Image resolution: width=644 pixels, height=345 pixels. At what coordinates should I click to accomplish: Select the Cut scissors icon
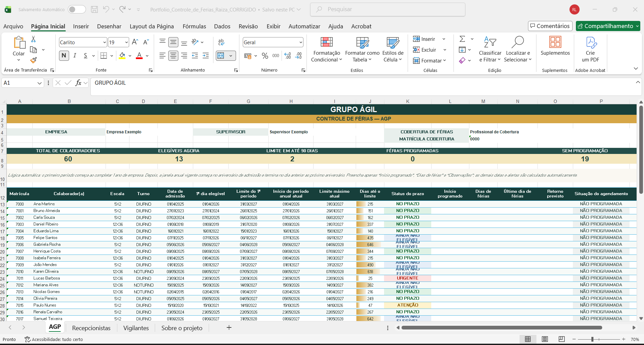pos(33,39)
